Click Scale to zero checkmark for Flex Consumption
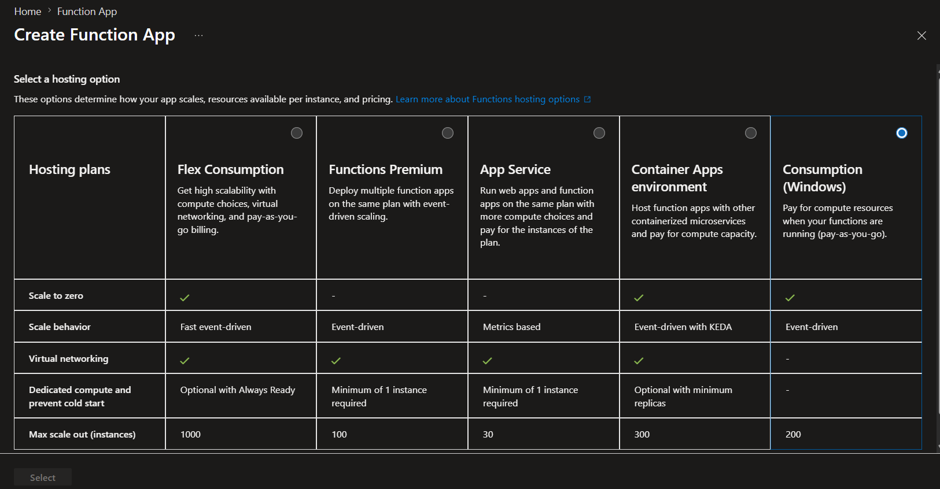Screen dimensions: 940x489 point(185,297)
